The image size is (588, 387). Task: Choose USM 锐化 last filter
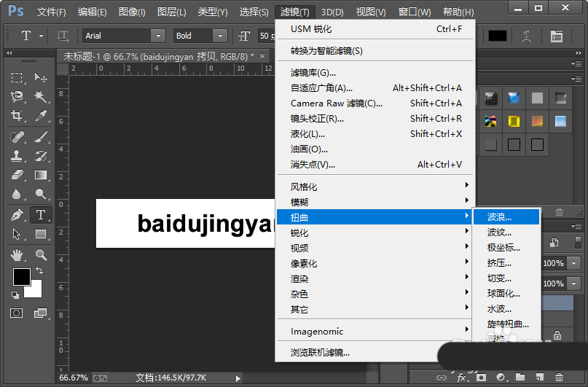click(x=375, y=29)
